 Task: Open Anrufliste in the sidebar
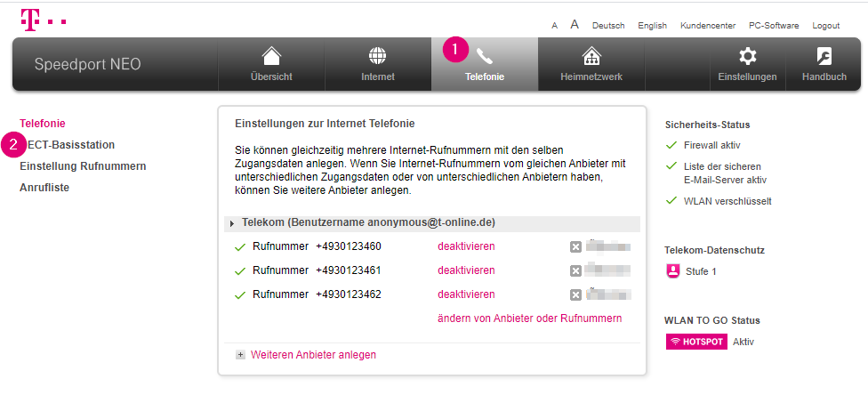[44, 188]
